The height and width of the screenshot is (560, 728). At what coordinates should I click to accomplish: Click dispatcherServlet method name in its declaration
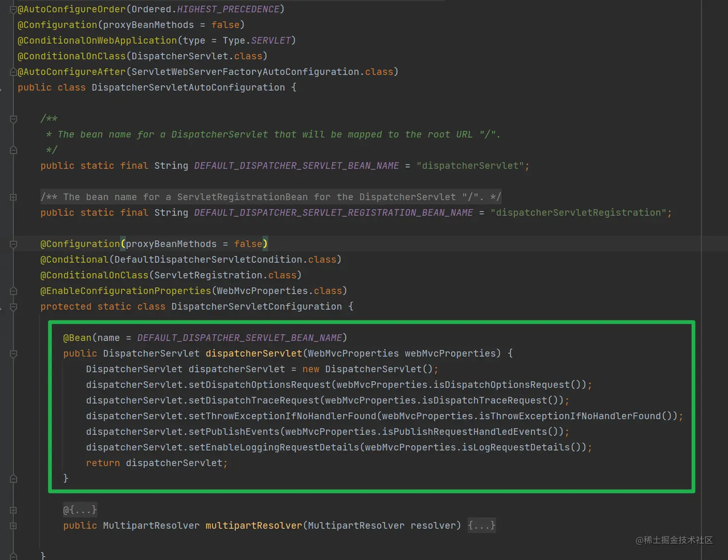point(254,353)
